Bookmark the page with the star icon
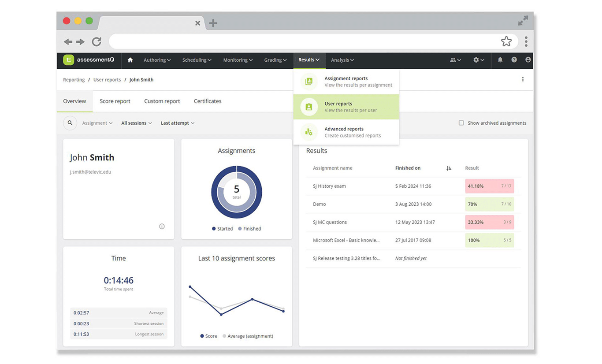 pos(506,41)
